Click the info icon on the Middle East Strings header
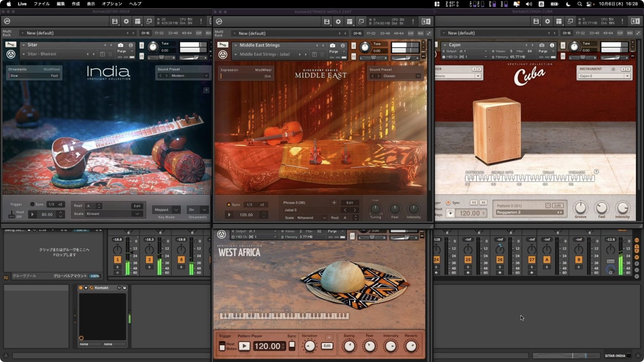The image size is (644, 362). [343, 45]
